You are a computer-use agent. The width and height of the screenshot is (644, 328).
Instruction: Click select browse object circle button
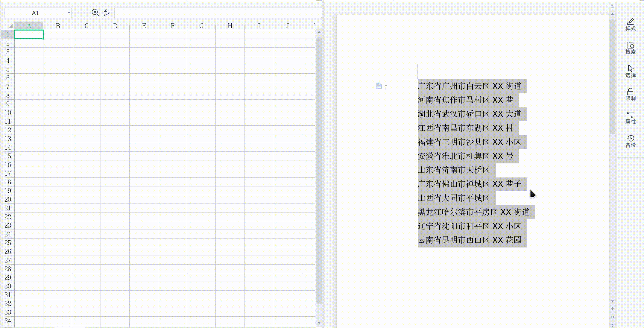612,317
